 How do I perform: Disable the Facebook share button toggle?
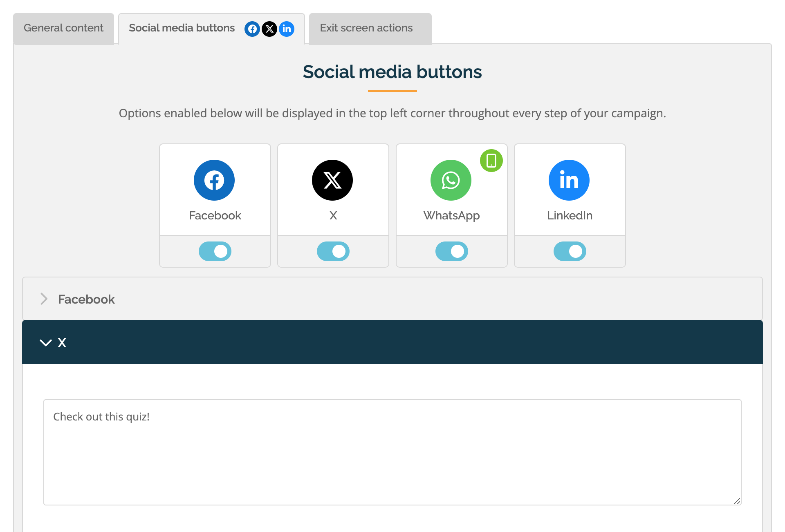(x=215, y=251)
